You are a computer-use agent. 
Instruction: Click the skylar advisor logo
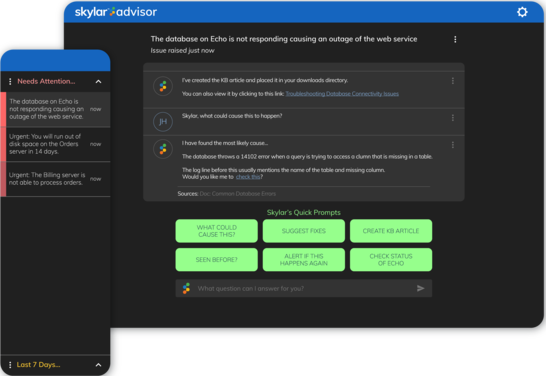click(x=116, y=12)
